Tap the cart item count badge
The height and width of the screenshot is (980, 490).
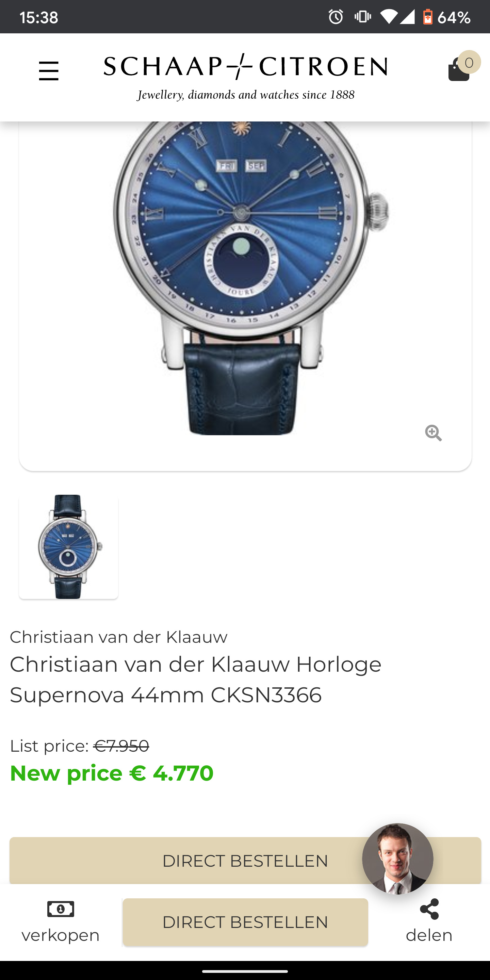pyautogui.click(x=469, y=62)
